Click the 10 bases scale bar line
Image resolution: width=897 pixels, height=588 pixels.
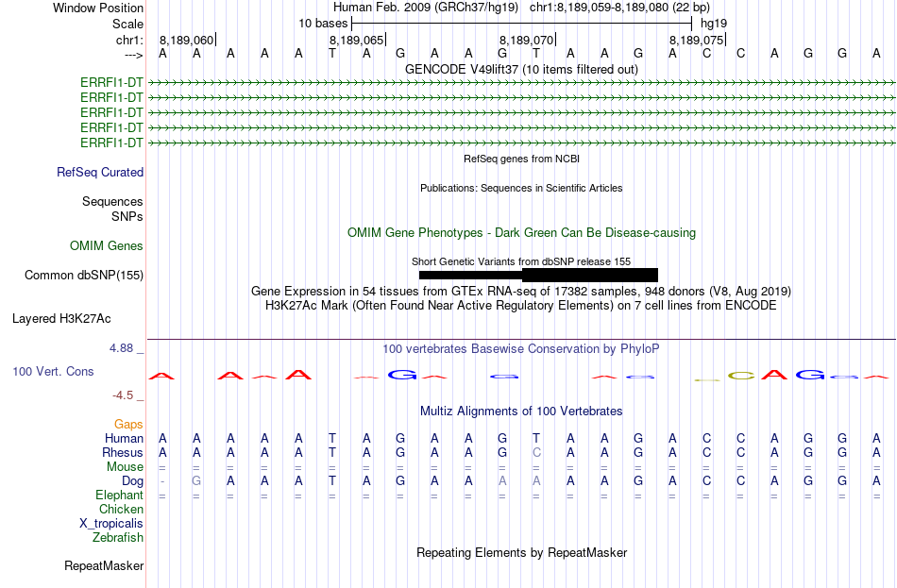(522, 24)
